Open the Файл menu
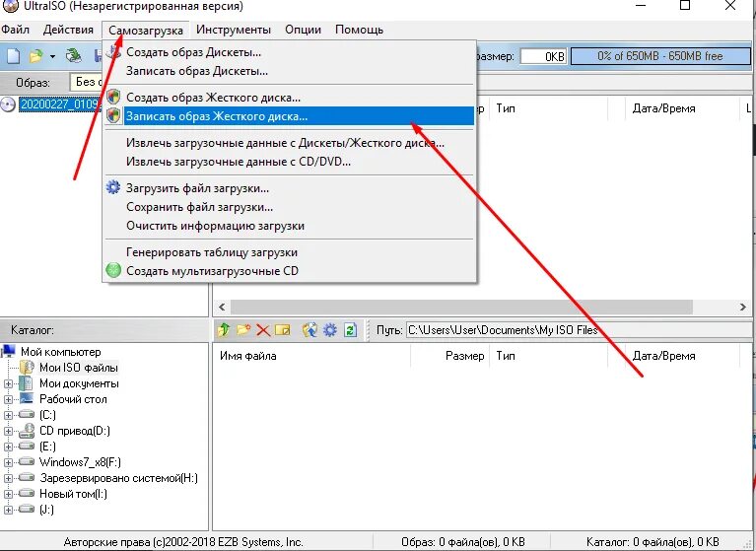This screenshot has width=756, height=551. click(15, 30)
